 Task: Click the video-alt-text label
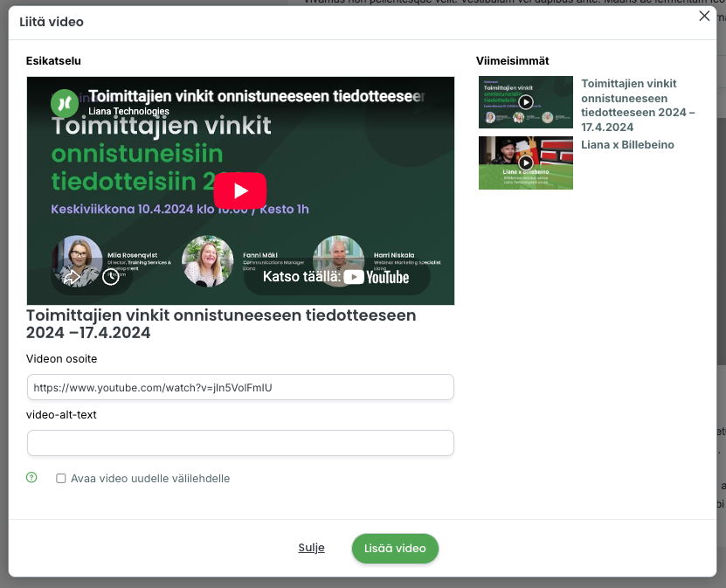pyautogui.click(x=61, y=415)
